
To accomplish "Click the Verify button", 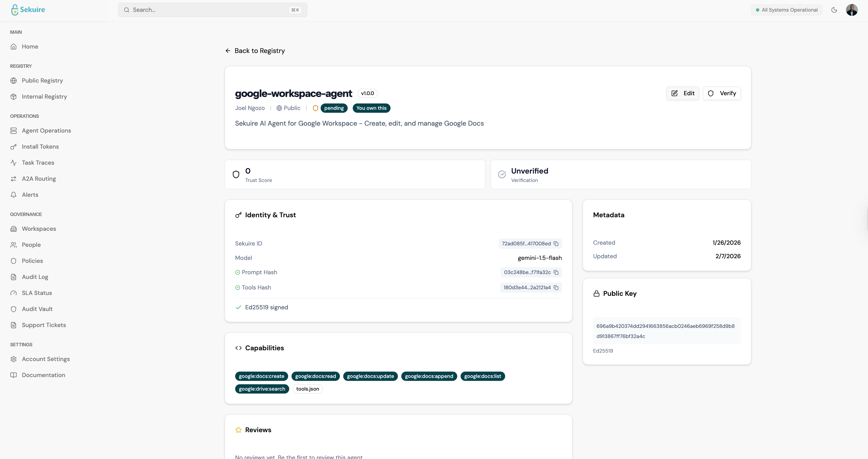I will (722, 93).
